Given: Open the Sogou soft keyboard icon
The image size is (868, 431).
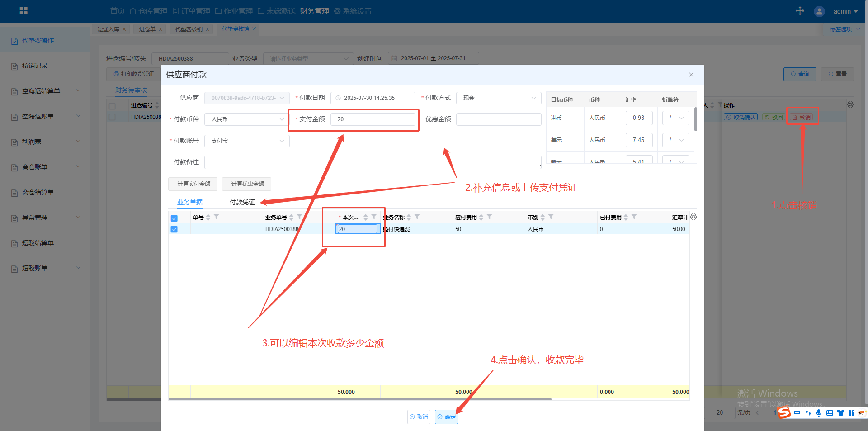Looking at the screenshot, I should [830, 413].
